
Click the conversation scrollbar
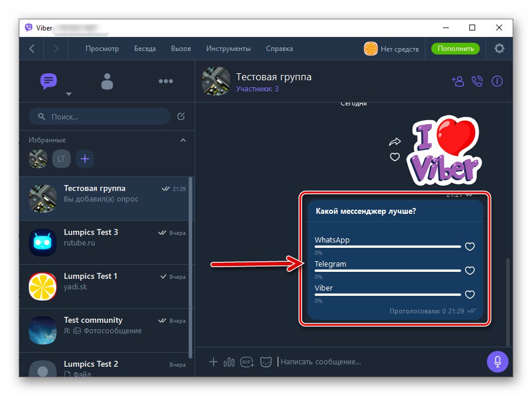pos(508,302)
